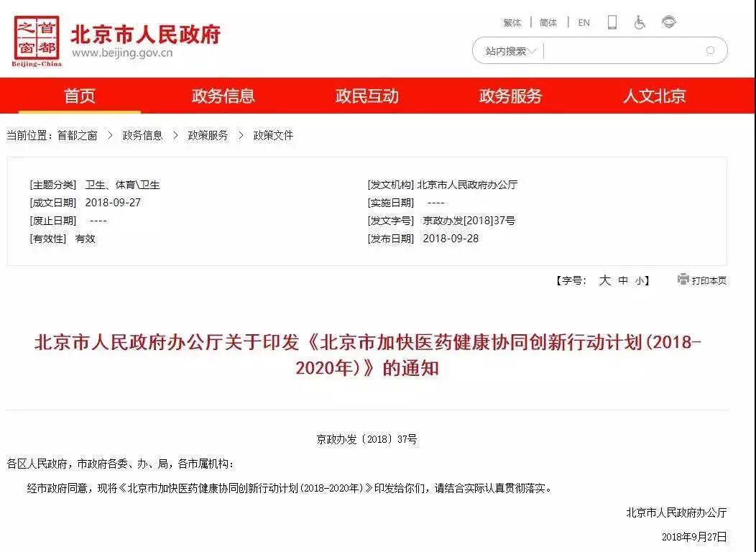Click the centered 京政办发〔2018〕37号 line
The width and height of the screenshot is (756, 552).
coord(367,439)
